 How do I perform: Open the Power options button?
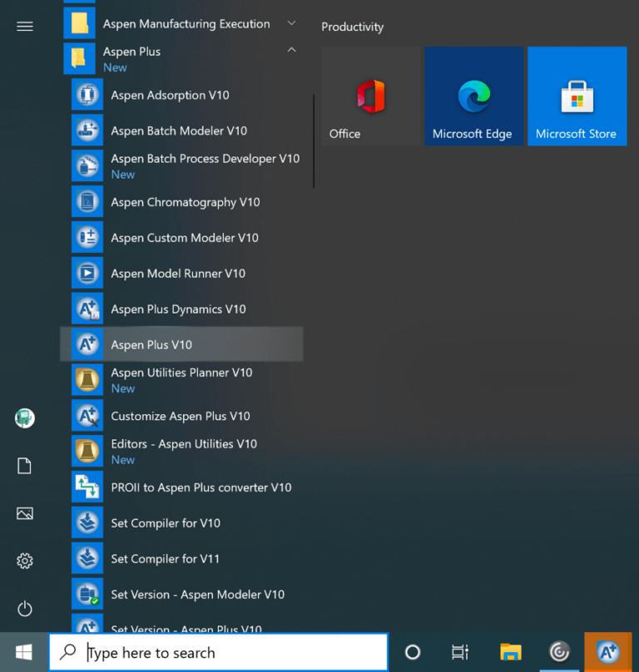click(25, 609)
